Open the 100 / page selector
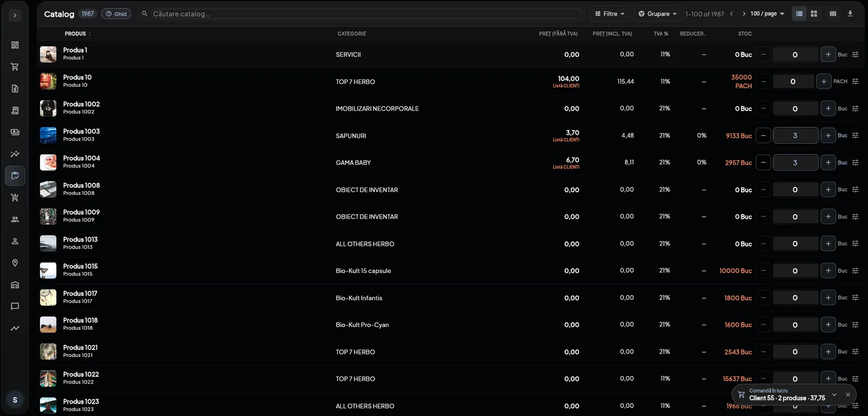Screen dimensions: 868x416 point(767,13)
